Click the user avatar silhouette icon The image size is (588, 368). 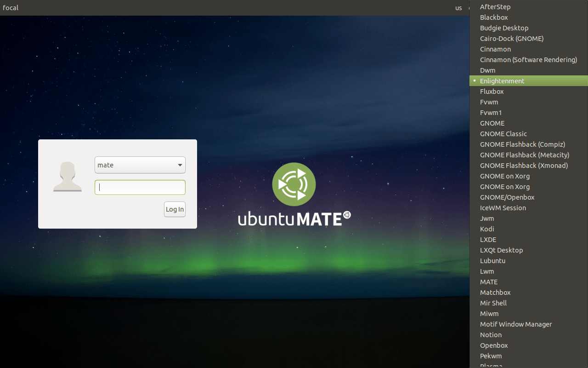point(67,176)
